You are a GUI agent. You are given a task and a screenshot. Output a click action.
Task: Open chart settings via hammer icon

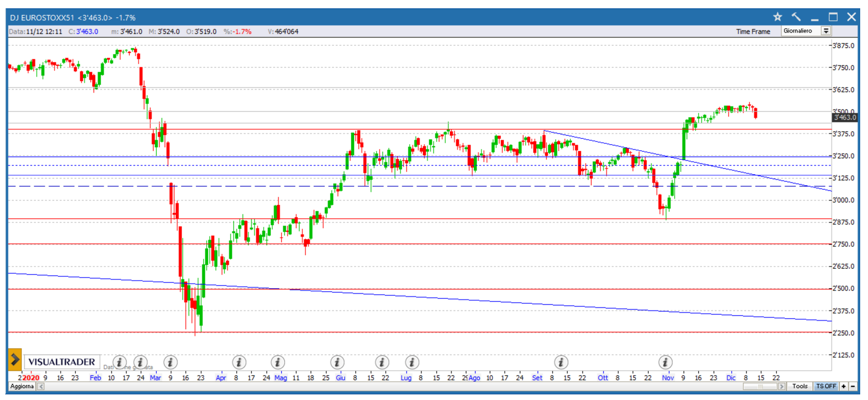tap(796, 17)
